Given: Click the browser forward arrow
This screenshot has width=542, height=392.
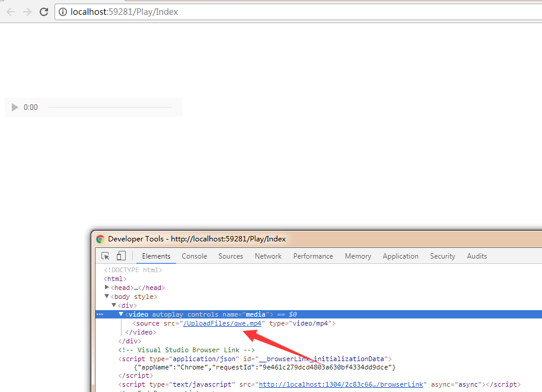Looking at the screenshot, I should (x=27, y=12).
